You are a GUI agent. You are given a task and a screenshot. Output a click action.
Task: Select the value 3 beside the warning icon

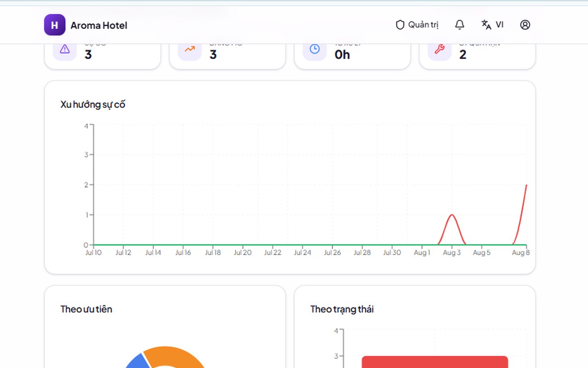pos(88,55)
